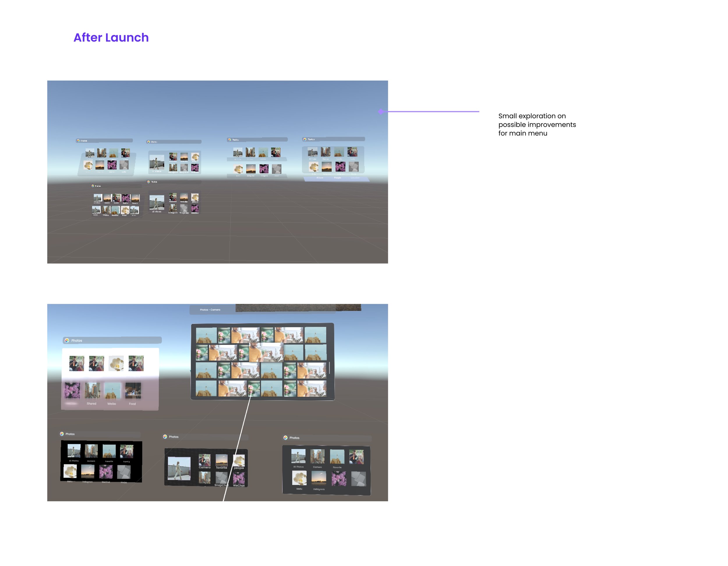The image size is (728, 566).
Task: Open the Food album thumbnail
Action: [x=133, y=391]
